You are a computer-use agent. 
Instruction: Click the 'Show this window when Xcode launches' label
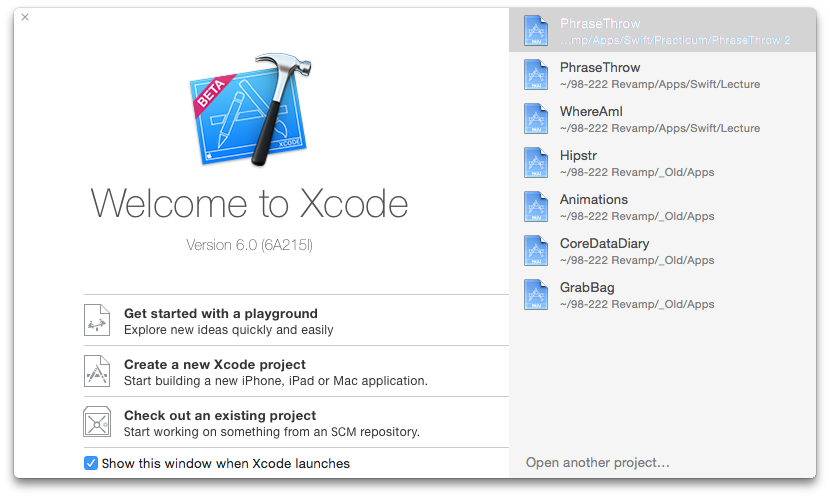225,463
